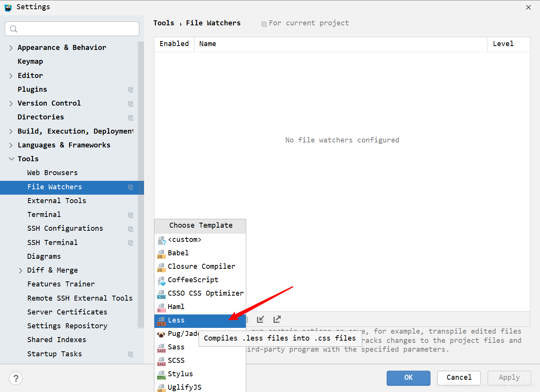Image resolution: width=540 pixels, height=392 pixels.
Task: Click the Level column header
Action: (x=509, y=44)
